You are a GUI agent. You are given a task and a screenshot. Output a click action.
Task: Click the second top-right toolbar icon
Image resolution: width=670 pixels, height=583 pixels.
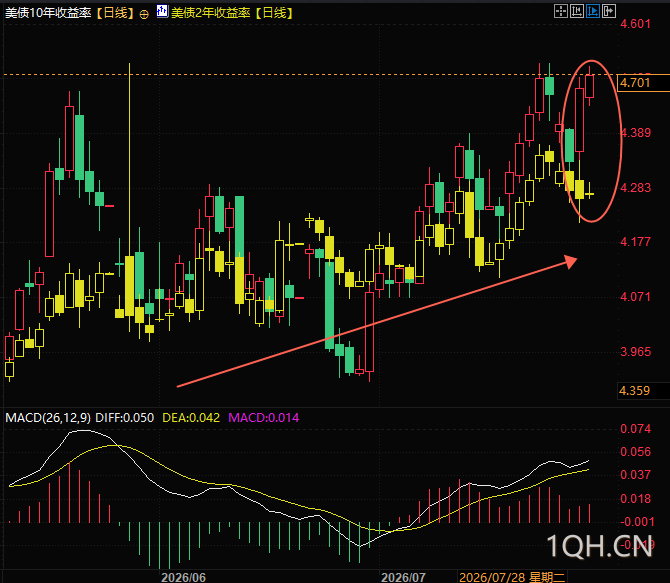[577, 11]
